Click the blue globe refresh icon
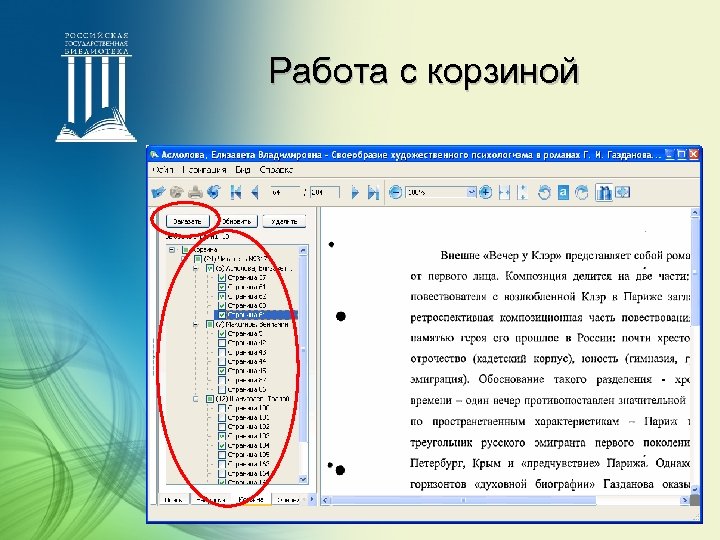The image size is (720, 540). 214,192
